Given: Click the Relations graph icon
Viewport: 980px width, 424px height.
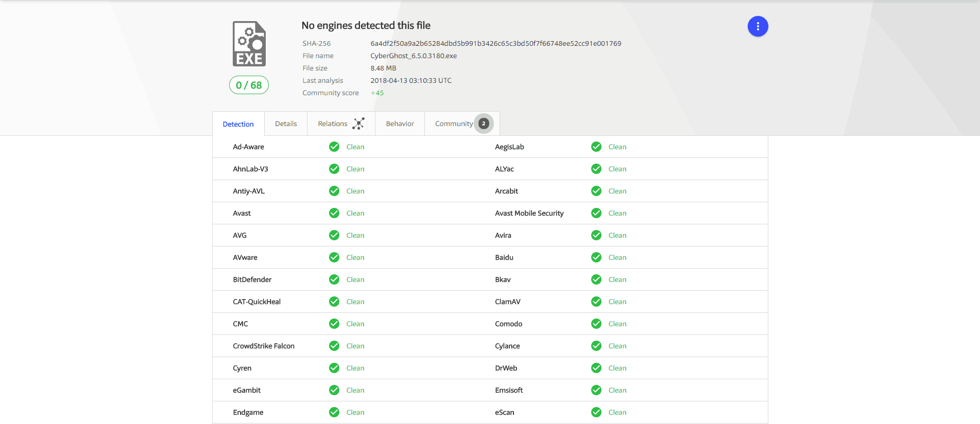Looking at the screenshot, I should (x=358, y=123).
